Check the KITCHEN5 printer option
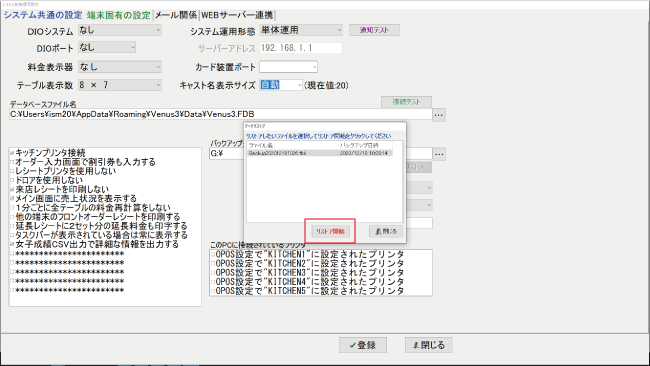The width and height of the screenshot is (650, 366). [x=213, y=291]
